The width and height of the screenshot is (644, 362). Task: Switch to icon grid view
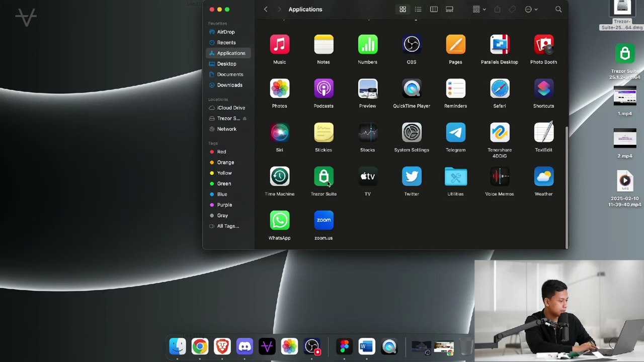(x=403, y=9)
